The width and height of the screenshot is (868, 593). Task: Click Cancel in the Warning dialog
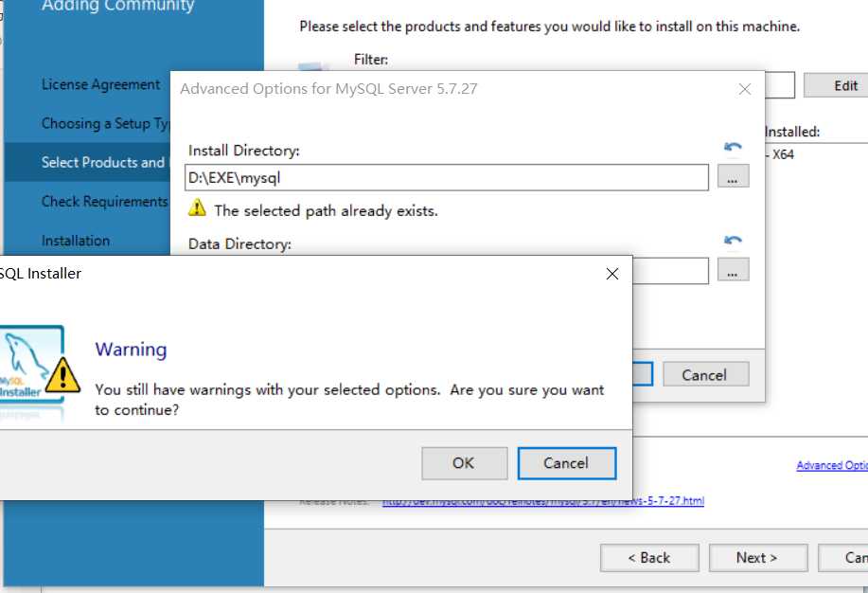(567, 463)
